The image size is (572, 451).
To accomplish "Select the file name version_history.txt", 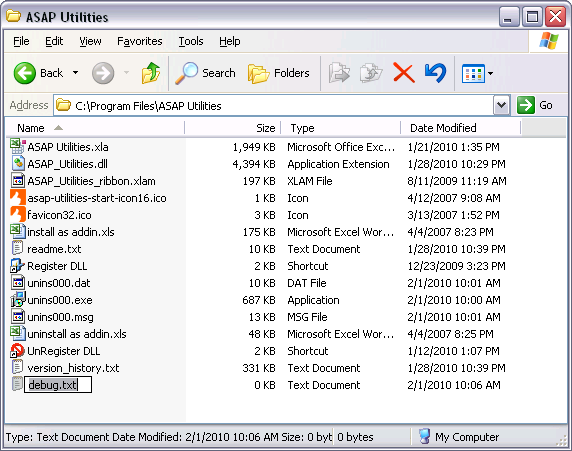I will (73, 368).
